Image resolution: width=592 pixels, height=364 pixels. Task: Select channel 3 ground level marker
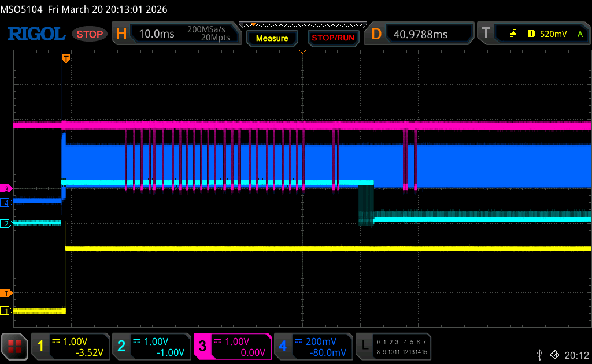(x=6, y=188)
